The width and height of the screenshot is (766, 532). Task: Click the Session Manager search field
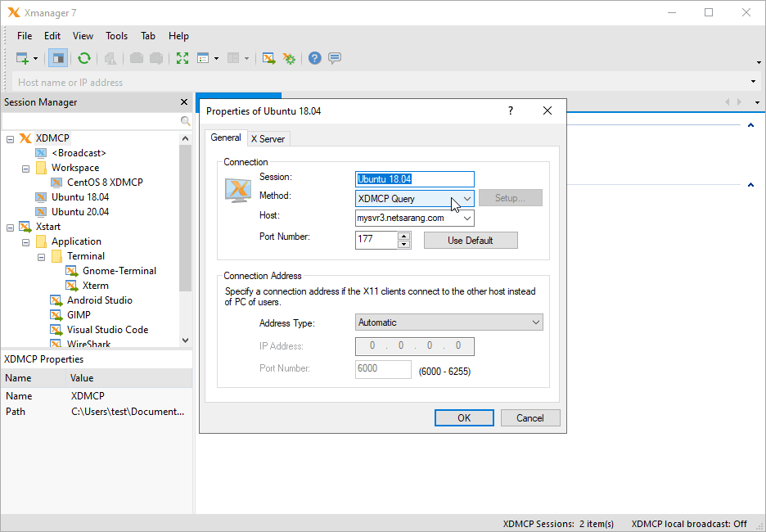click(x=91, y=120)
